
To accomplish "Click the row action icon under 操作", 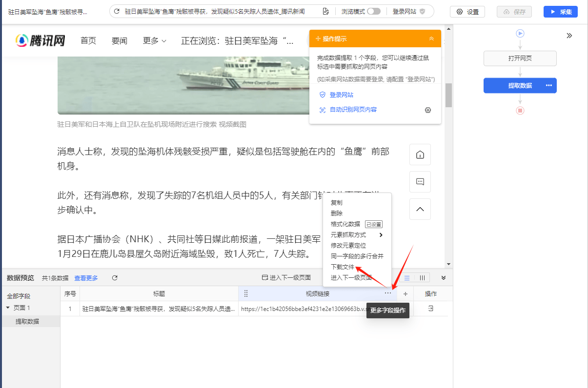I will coord(431,309).
